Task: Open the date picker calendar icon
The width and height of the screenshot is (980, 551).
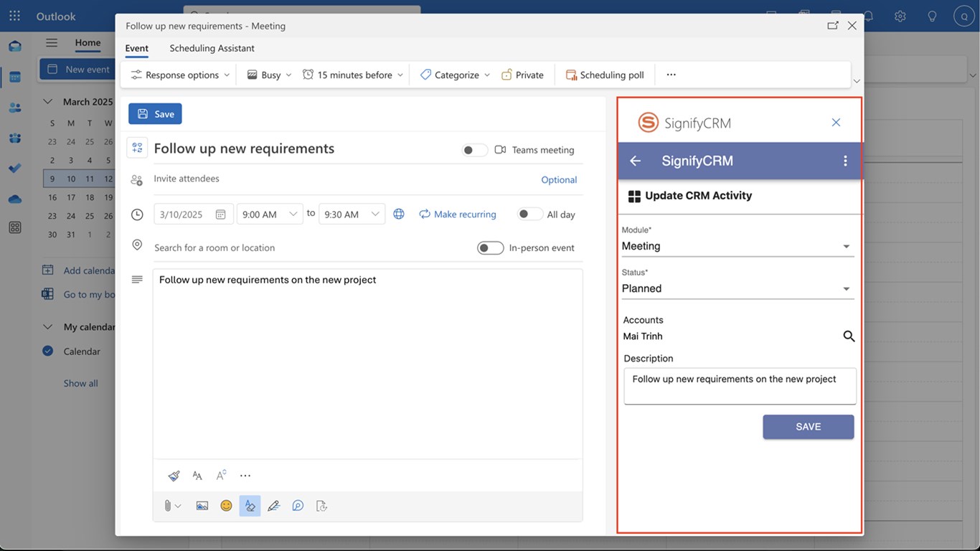Action: tap(221, 215)
